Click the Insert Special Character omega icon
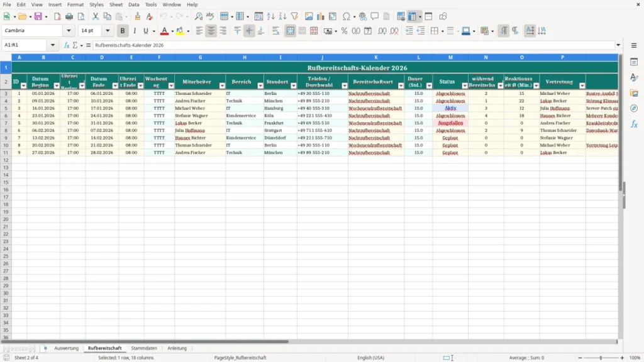This screenshot has height=362, width=644. click(x=347, y=16)
